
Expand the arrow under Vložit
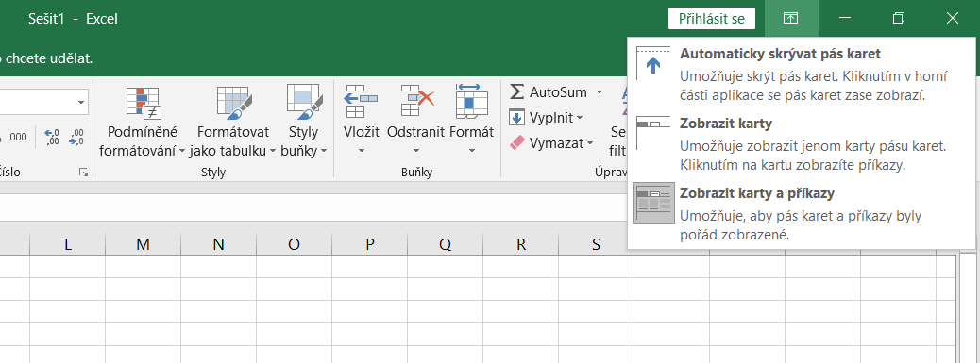tap(362, 150)
